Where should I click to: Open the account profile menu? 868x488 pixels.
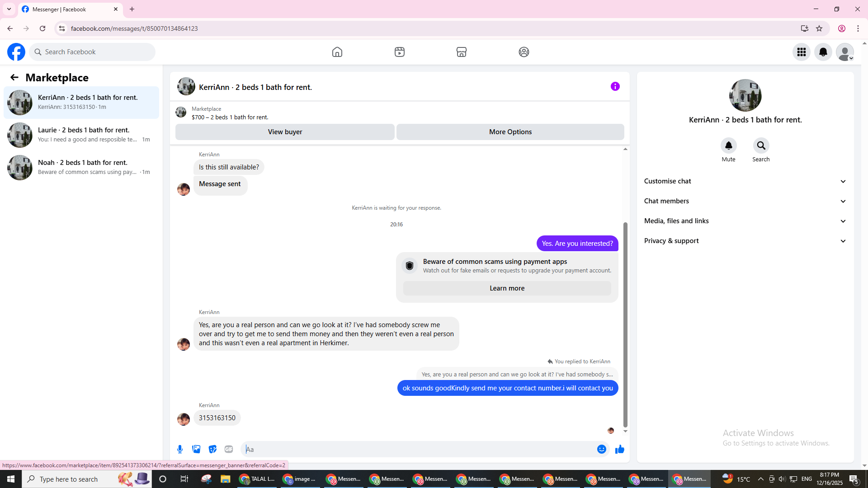845,52
